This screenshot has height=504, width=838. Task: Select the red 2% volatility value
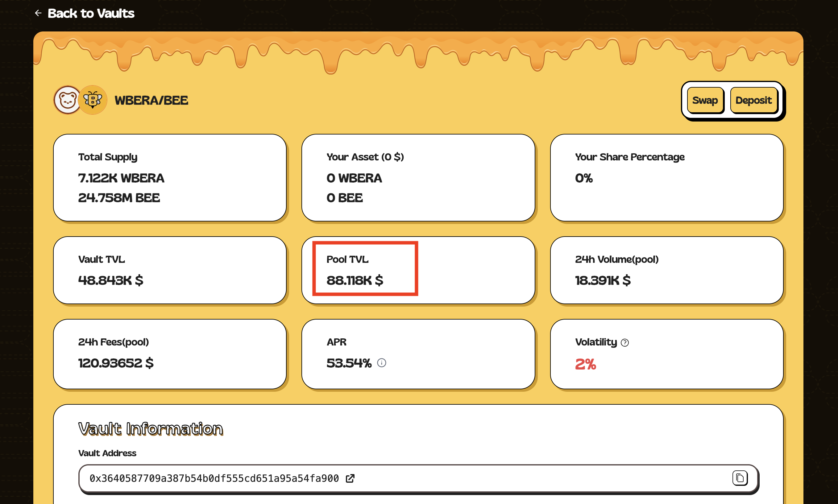coord(586,364)
